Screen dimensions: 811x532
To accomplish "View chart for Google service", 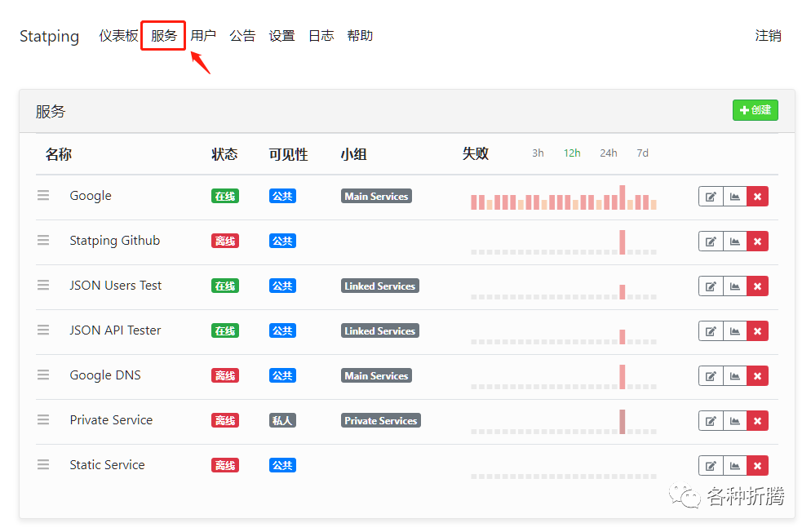I will pyautogui.click(x=735, y=197).
